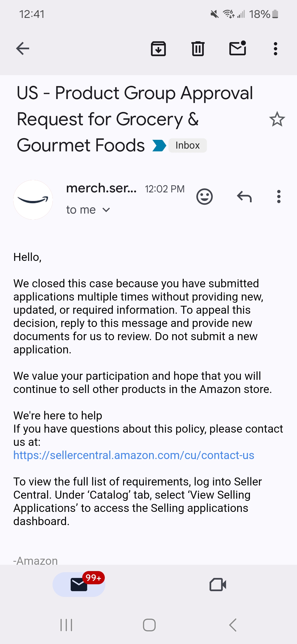This screenshot has height=644, width=297.
Task: Tap the Android home button
Action: pyautogui.click(x=149, y=625)
